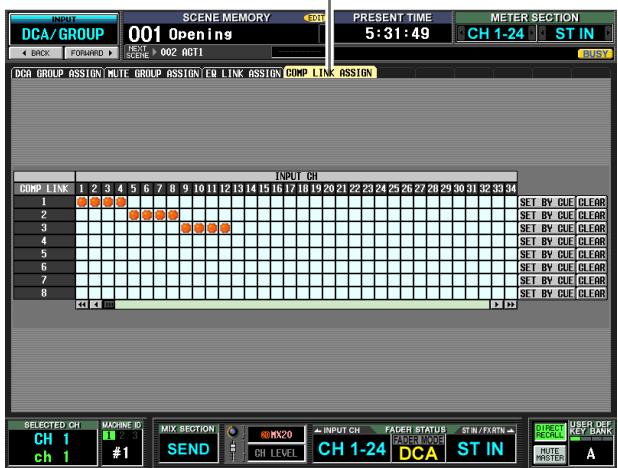The image size is (618, 468).
Task: Open the ST IN meter section selector
Action: 575,34
